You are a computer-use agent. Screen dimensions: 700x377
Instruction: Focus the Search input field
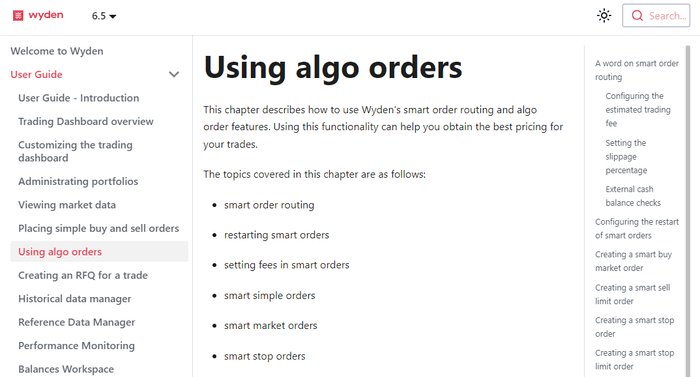[656, 16]
